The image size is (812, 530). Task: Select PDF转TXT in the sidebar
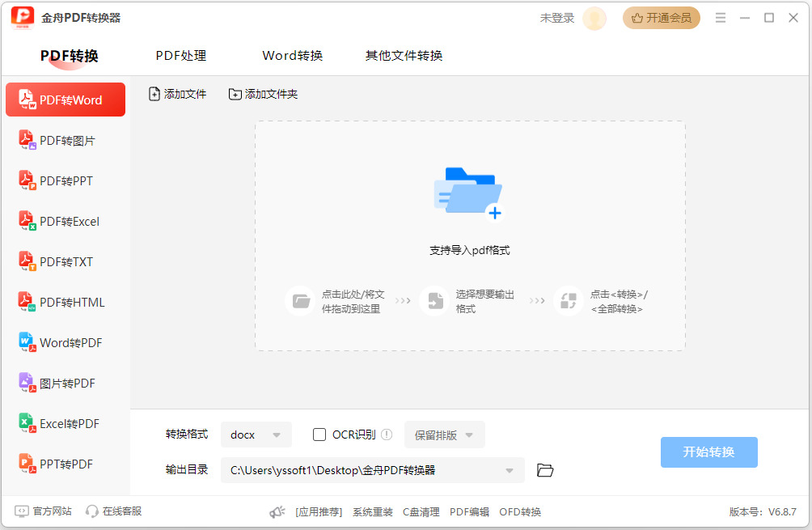(66, 261)
